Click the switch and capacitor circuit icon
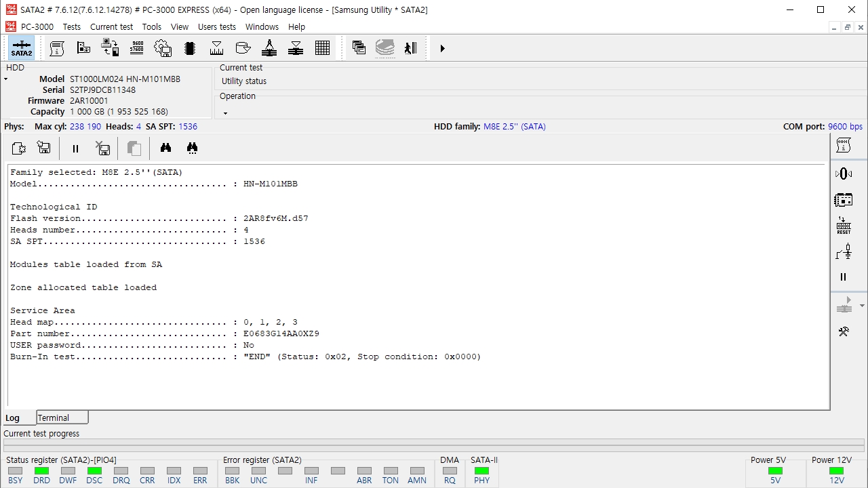The height and width of the screenshot is (488, 868). [844, 252]
